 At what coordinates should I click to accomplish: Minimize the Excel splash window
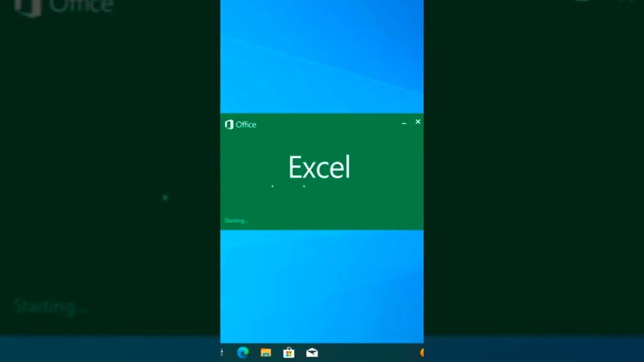click(404, 123)
